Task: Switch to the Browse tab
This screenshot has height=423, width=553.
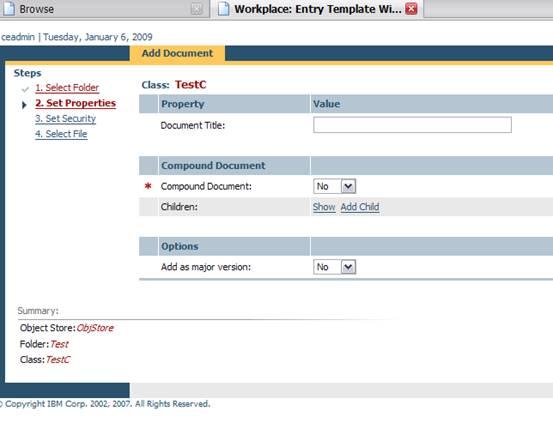Action: tap(102, 9)
